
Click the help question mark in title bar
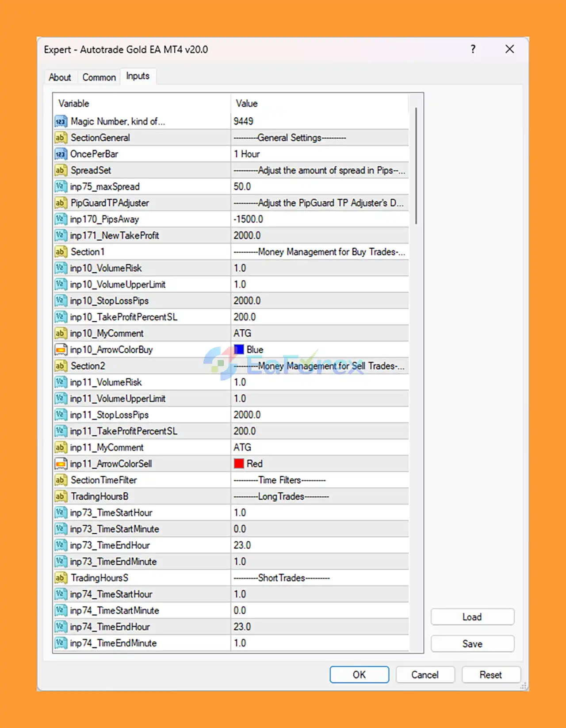pyautogui.click(x=473, y=49)
